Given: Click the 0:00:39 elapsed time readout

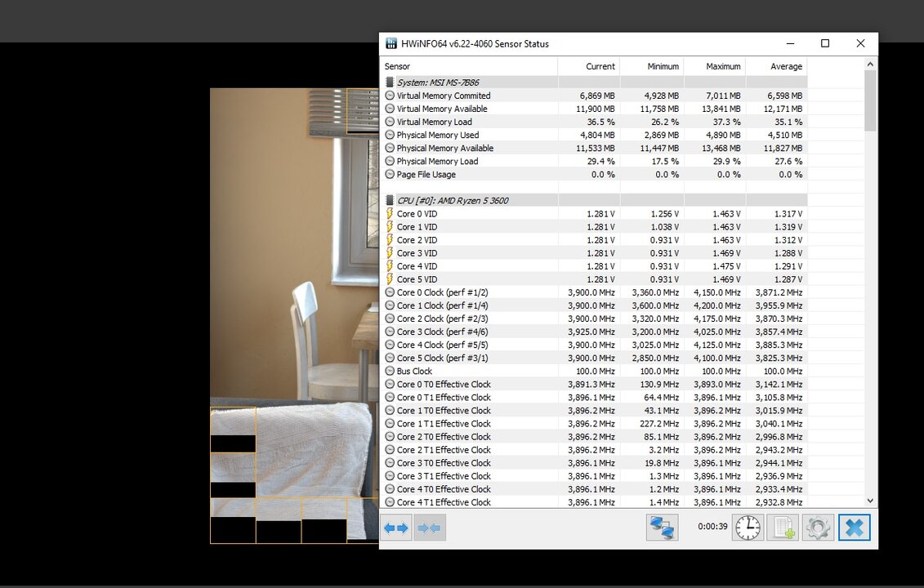Looking at the screenshot, I should pos(712,527).
